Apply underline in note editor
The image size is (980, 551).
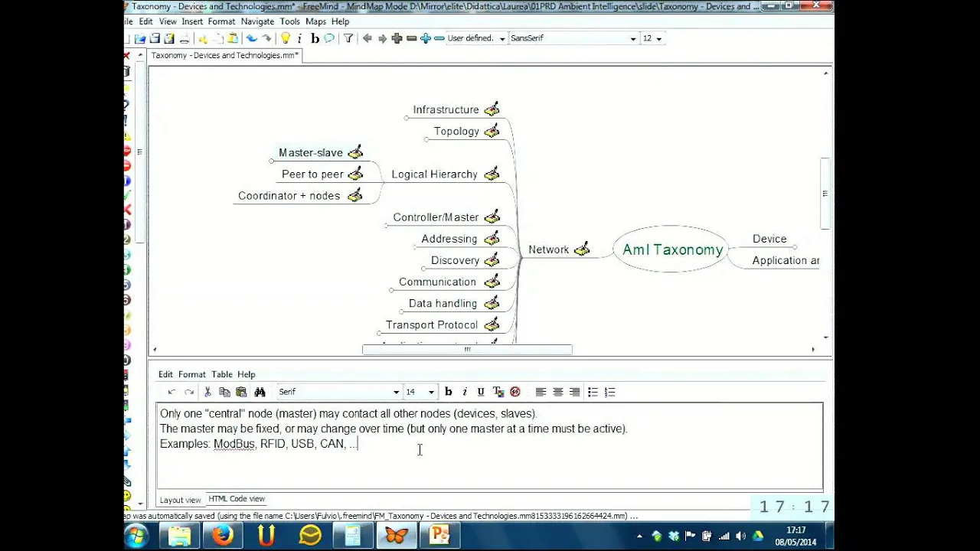point(481,392)
